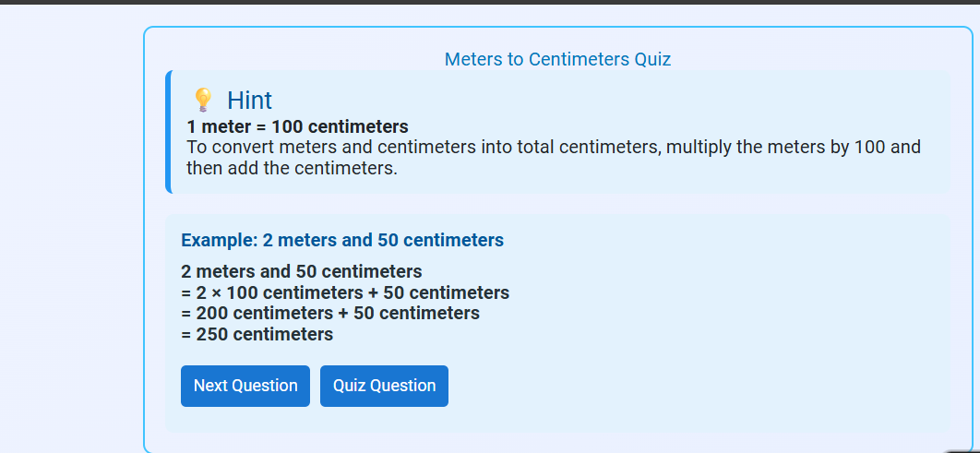This screenshot has width=980, height=453.
Task: Click the lightbulb hint icon
Action: click(x=203, y=100)
